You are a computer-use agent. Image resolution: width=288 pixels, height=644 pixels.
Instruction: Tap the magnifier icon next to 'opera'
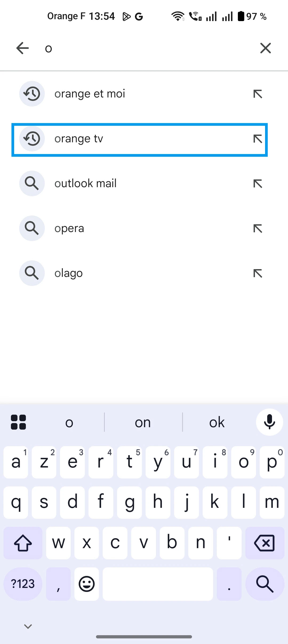click(x=32, y=228)
